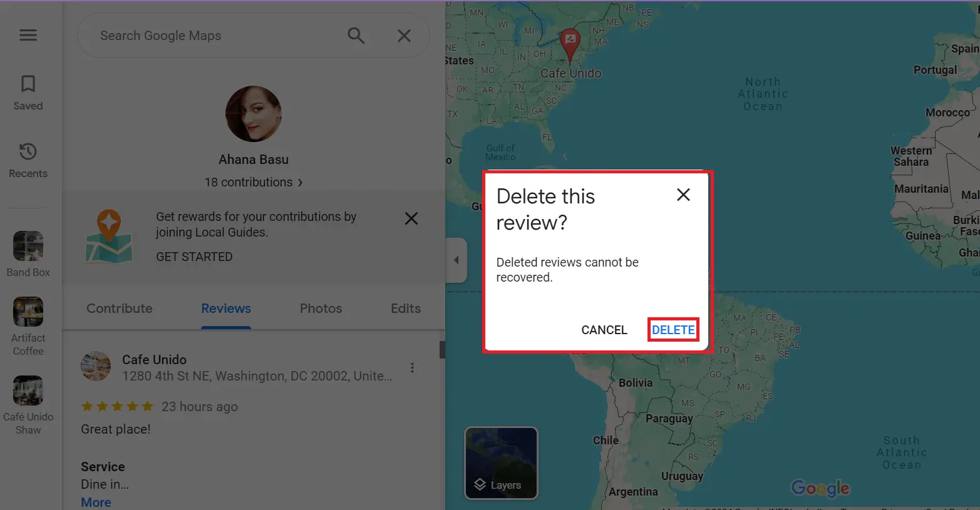
Task: Click the Uruguay map label
Action: click(x=682, y=476)
